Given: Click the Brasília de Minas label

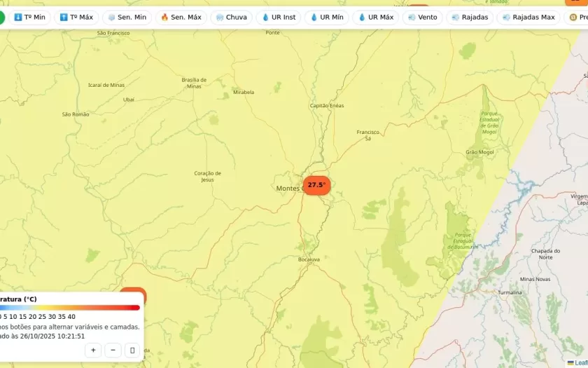Looking at the screenshot, I should (194, 83).
